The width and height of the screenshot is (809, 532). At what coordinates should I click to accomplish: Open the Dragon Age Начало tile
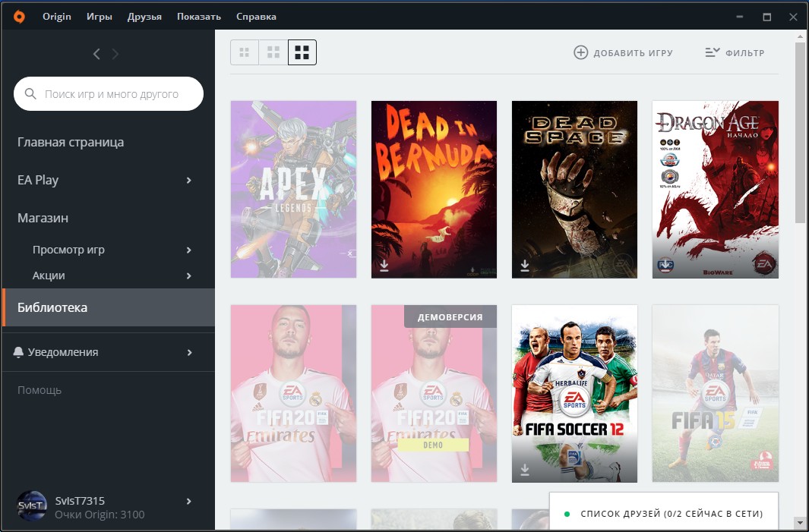[716, 189]
